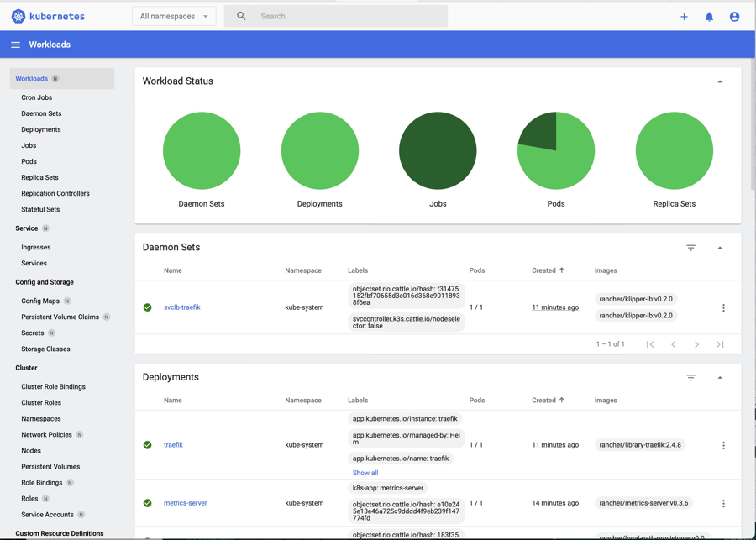The width and height of the screenshot is (756, 540).
Task: Open Cluster Role Bindings in sidebar
Action: (53, 386)
